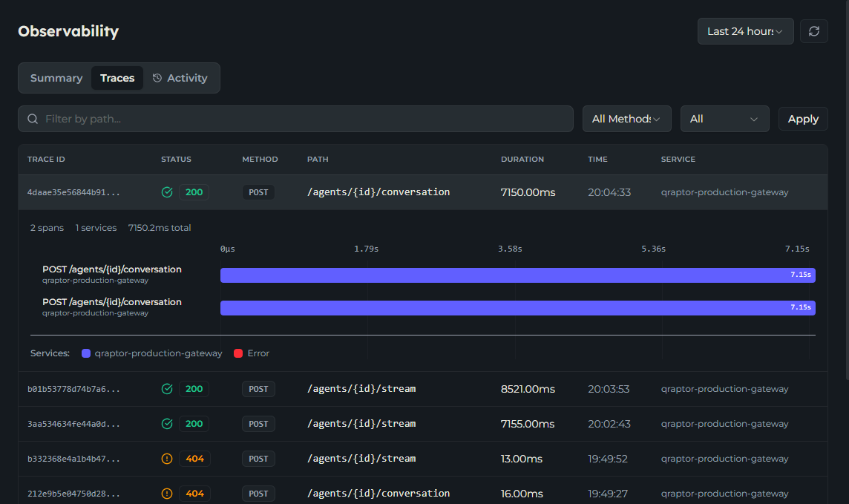
Task: Expand trace 212e9b5e04750d28 row
Action: [x=423, y=491]
